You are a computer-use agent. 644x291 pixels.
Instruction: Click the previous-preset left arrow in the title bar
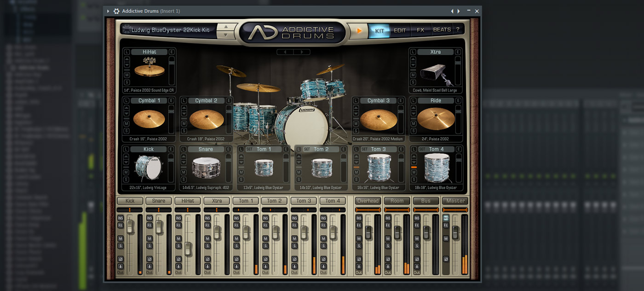452,11
